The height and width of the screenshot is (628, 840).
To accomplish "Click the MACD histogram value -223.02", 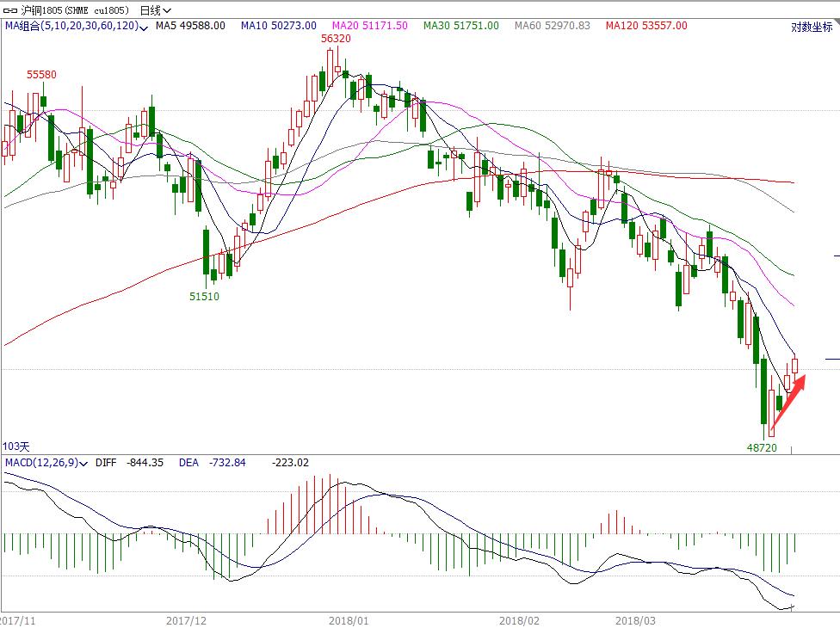I will (x=290, y=463).
